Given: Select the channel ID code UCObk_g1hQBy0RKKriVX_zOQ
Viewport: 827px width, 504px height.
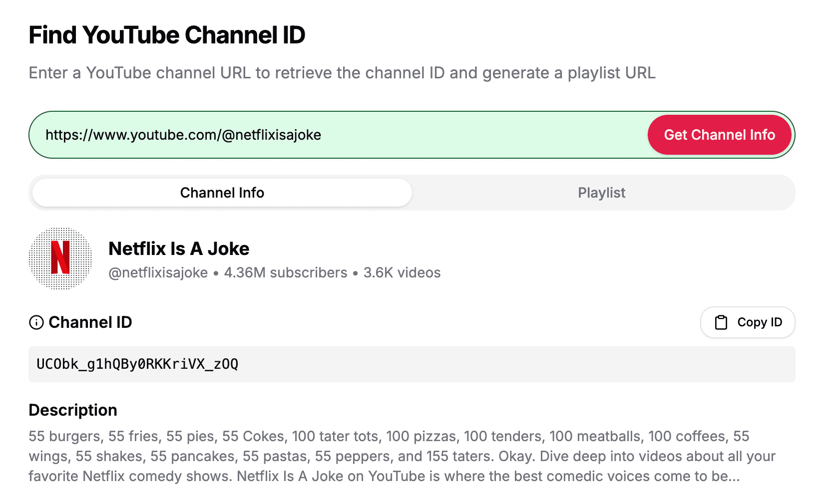Looking at the screenshot, I should pyautogui.click(x=137, y=364).
